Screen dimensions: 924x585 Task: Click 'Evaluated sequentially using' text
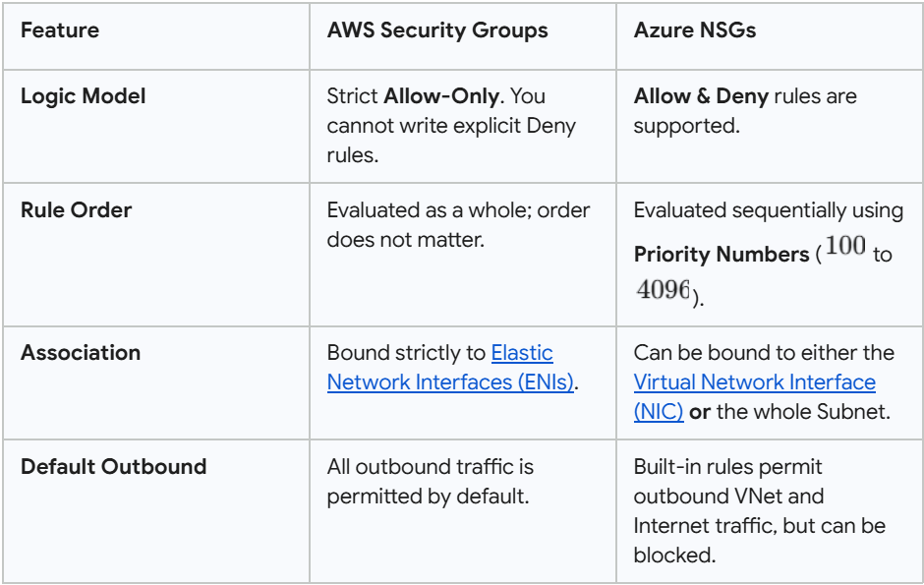point(769,210)
